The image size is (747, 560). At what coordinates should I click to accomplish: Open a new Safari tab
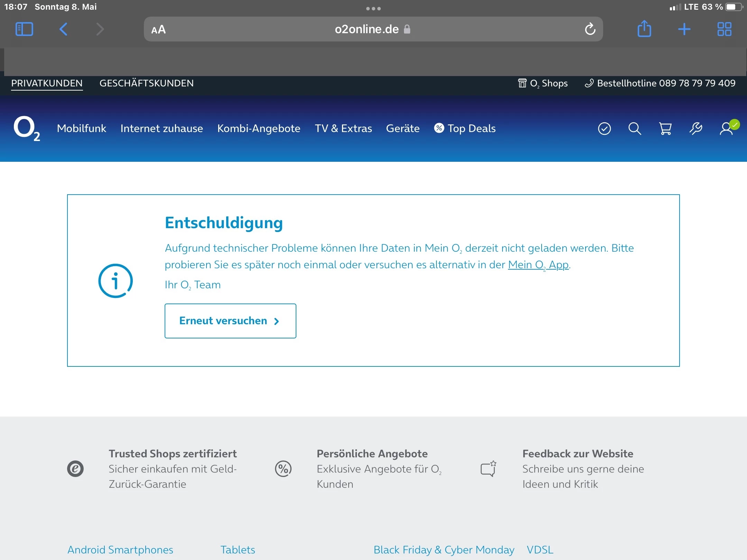click(684, 29)
